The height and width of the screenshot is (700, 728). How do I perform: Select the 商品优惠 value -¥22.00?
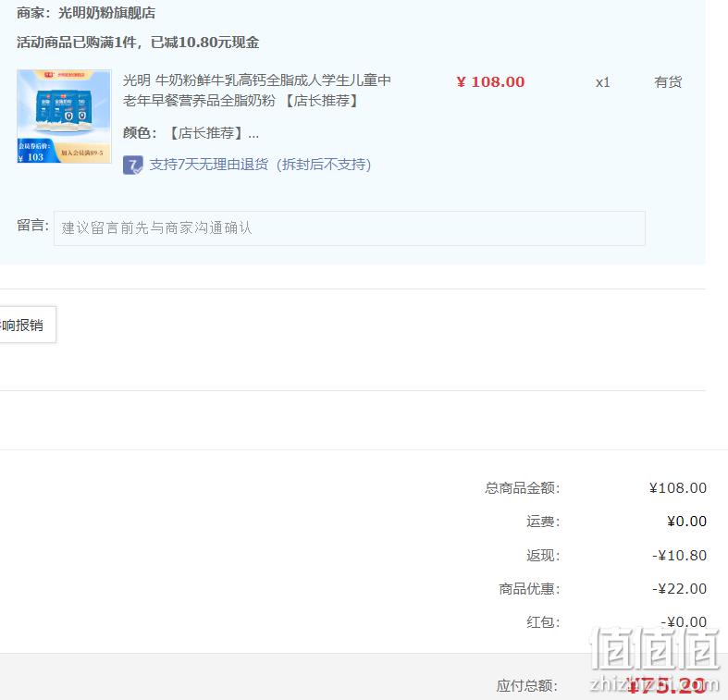[679, 589]
